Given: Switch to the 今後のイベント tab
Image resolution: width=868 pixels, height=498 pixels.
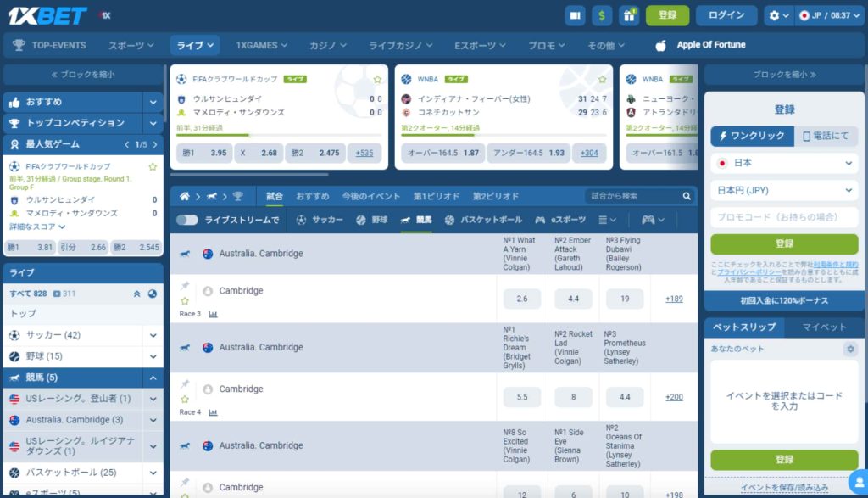Looking at the screenshot, I should 371,196.
